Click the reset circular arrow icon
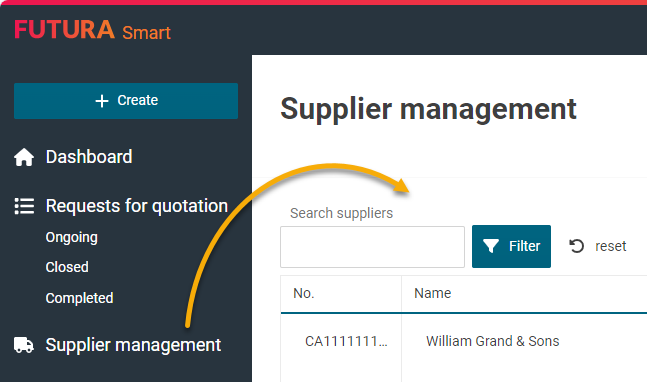This screenshot has width=647, height=382. (576, 246)
